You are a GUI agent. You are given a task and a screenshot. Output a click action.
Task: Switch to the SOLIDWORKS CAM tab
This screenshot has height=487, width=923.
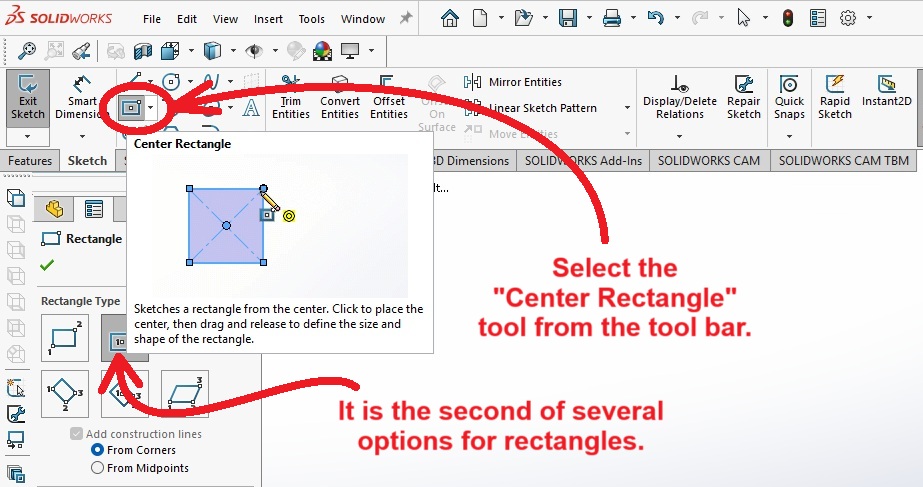coord(709,160)
